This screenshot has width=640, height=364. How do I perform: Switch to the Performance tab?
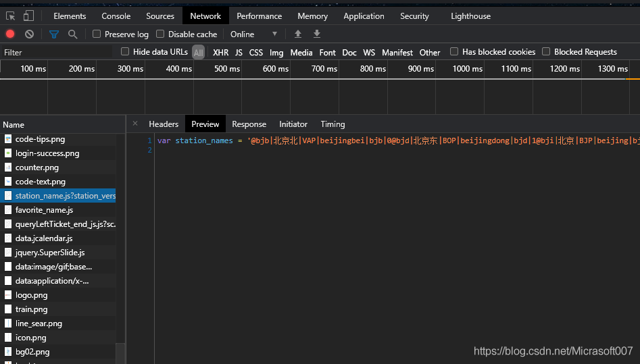260,16
